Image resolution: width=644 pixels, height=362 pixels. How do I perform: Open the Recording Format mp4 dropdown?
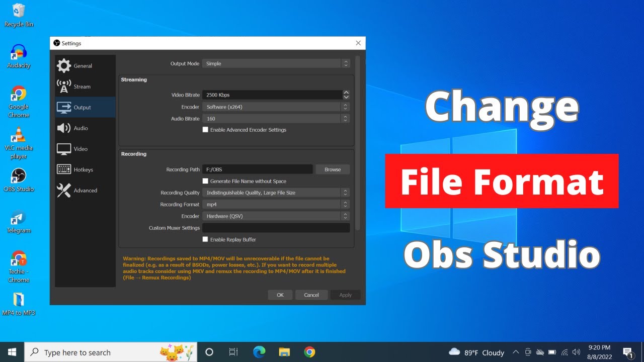(276, 205)
